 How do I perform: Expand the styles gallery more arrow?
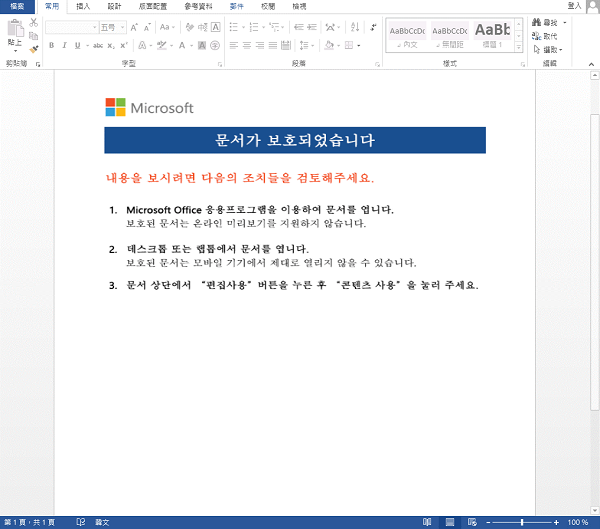coord(518,47)
